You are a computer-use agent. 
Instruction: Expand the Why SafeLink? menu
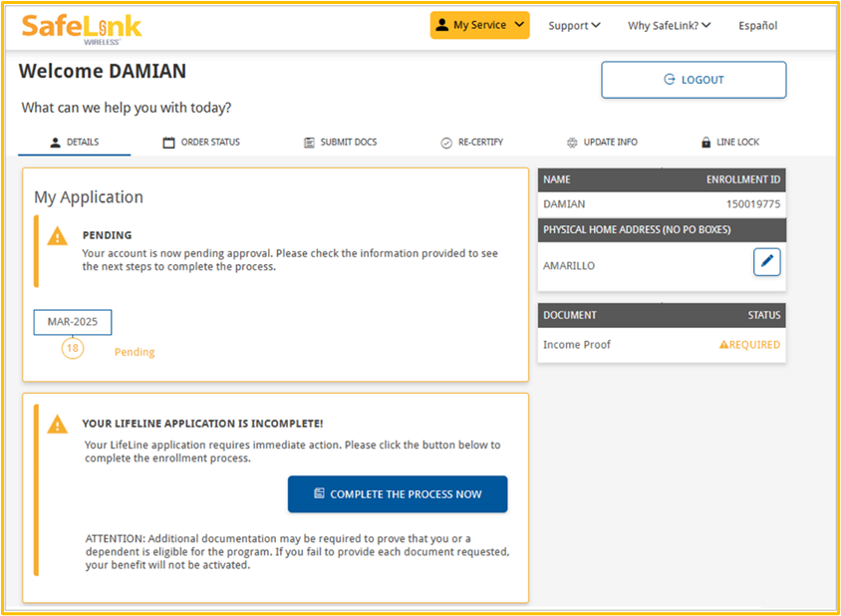tap(669, 26)
